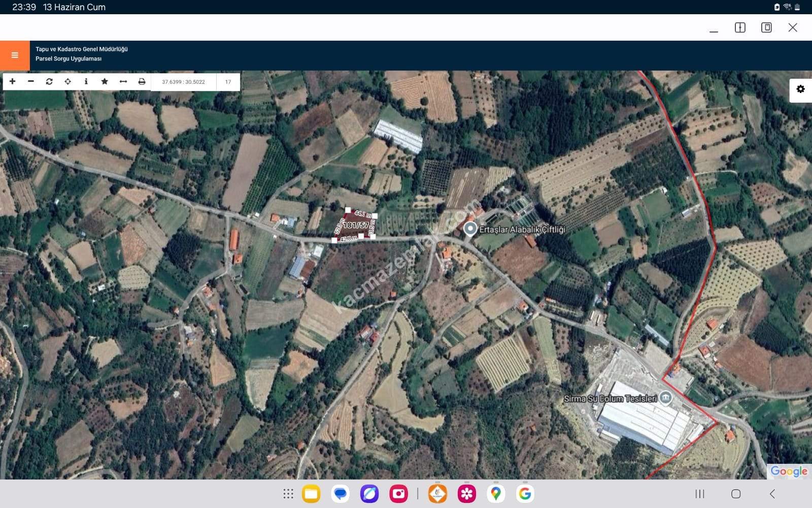812x508 pixels.
Task: Open the orange hamburger menu
Action: (15, 55)
